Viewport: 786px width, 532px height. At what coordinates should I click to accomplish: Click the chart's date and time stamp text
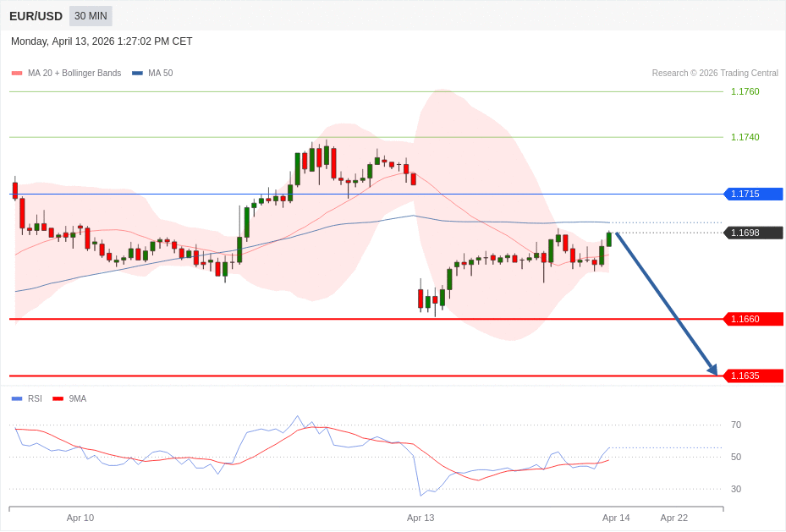[102, 41]
